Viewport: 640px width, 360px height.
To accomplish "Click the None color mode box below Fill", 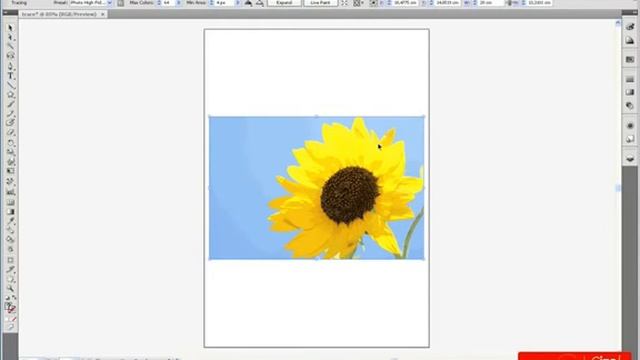I will point(13,319).
